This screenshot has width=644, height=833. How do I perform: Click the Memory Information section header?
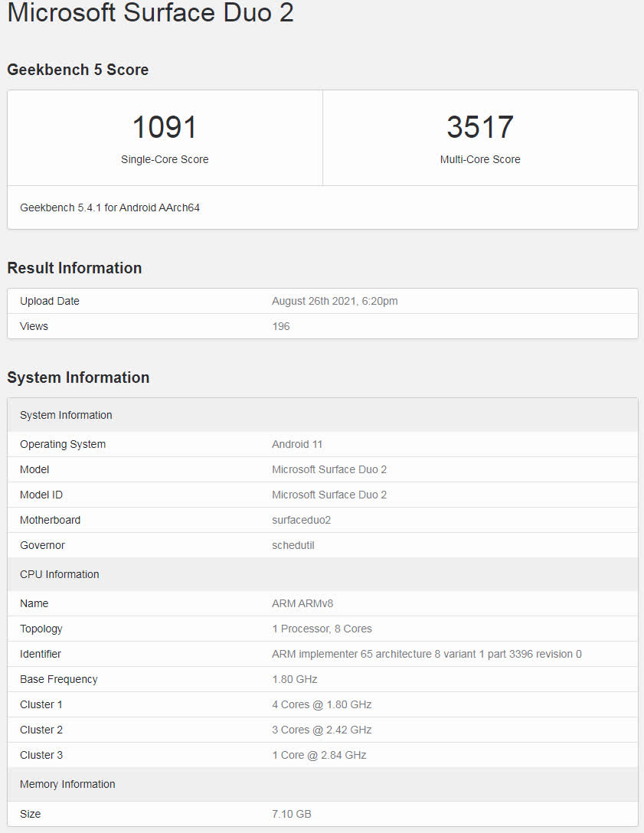click(322, 784)
